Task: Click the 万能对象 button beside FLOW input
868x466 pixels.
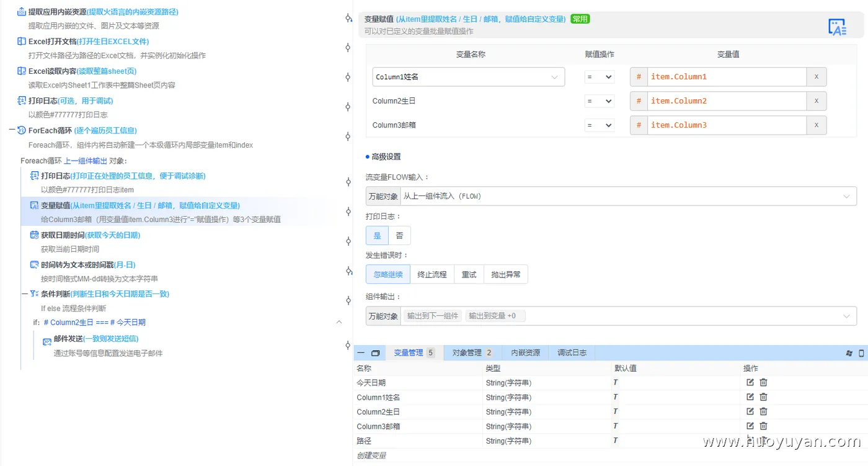Action: (383, 196)
